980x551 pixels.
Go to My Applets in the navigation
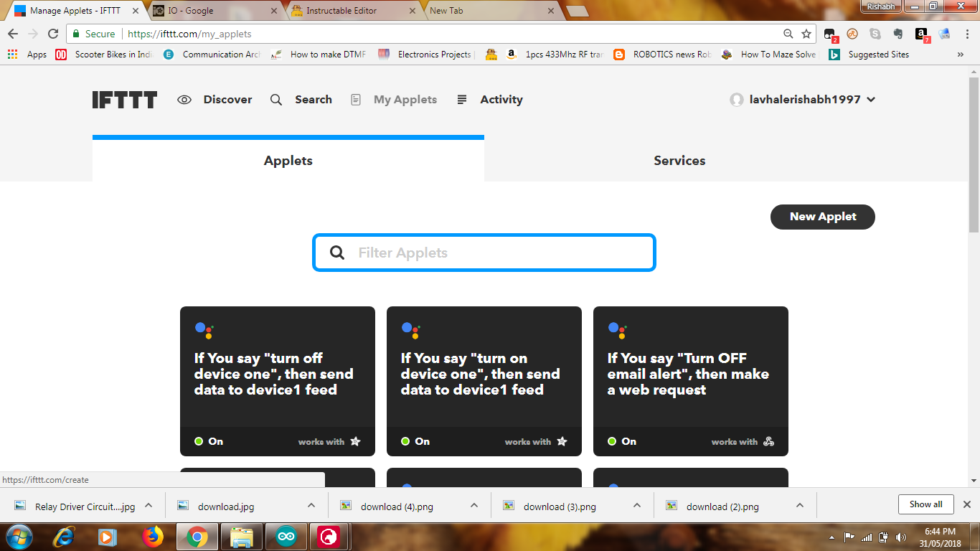[394, 100]
